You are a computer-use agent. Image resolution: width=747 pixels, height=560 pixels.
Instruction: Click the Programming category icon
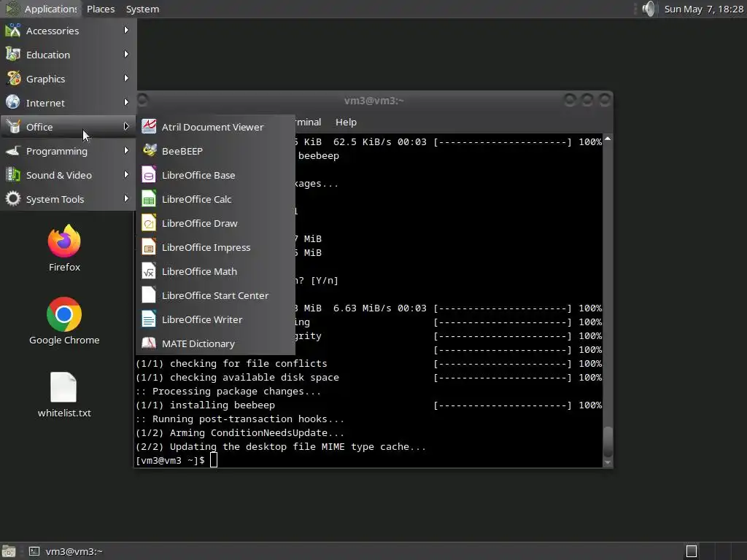(13, 151)
